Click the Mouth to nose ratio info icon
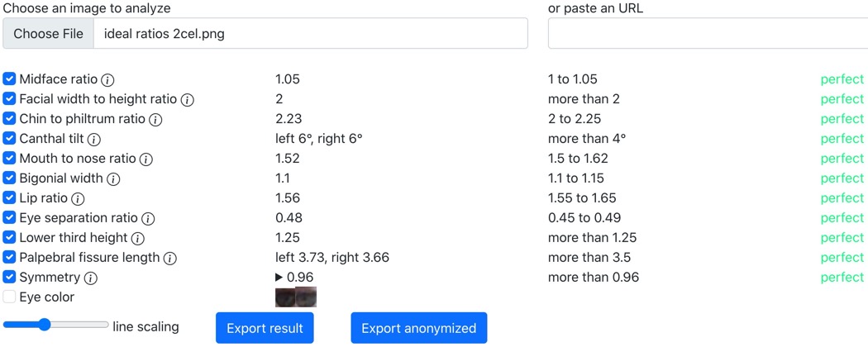The image size is (868, 347). 146,159
